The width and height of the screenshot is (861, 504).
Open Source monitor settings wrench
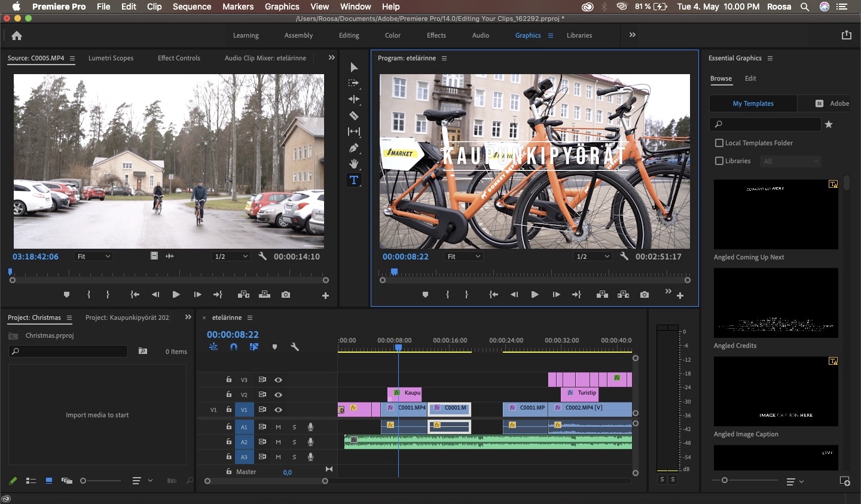tap(262, 256)
